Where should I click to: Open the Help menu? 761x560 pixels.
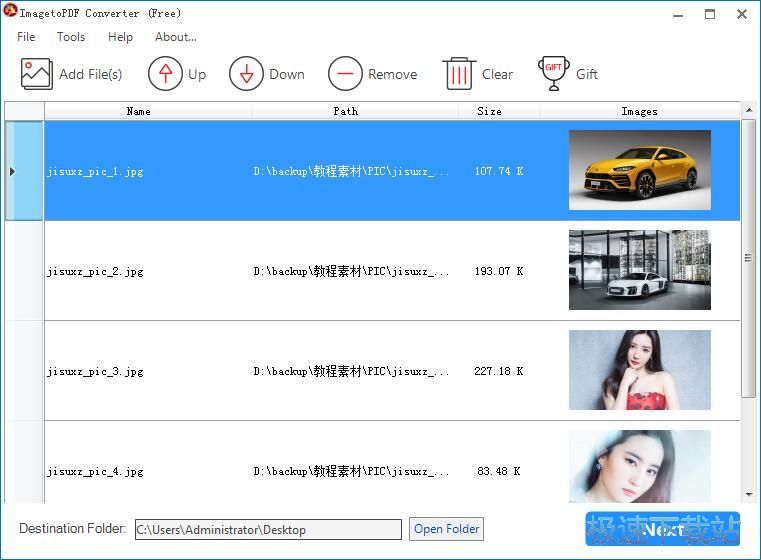click(120, 37)
